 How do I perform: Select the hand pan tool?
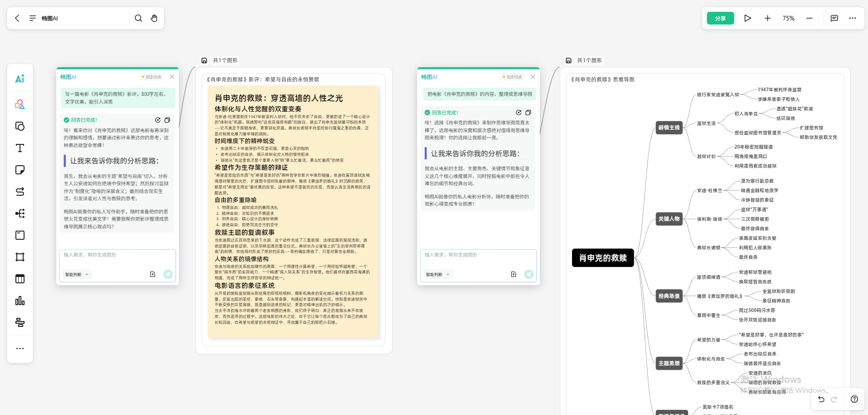point(154,18)
